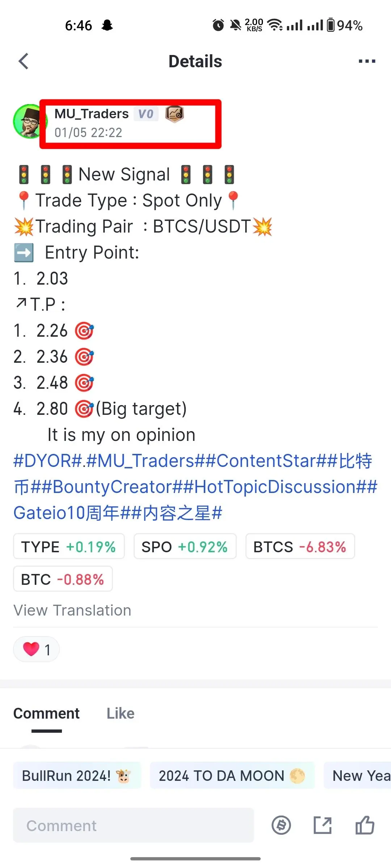Select the Comment tab
Image resolution: width=391 pixels, height=868 pixels.
[46, 714]
